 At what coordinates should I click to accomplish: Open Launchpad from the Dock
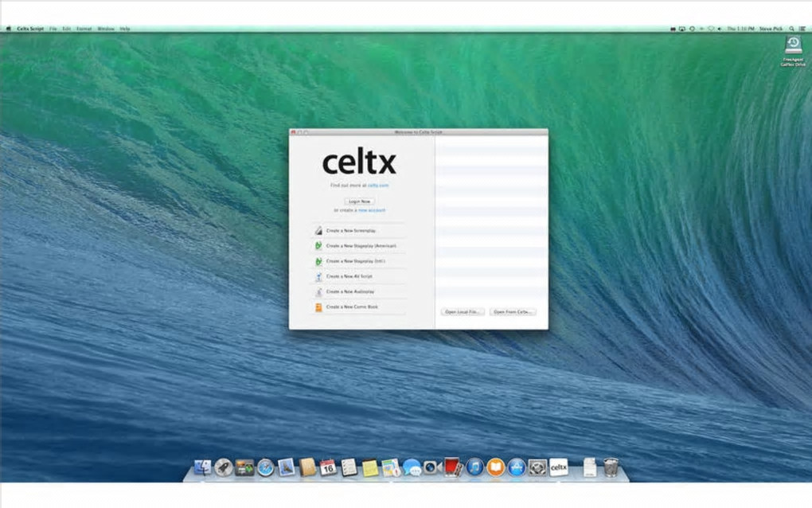(x=224, y=467)
